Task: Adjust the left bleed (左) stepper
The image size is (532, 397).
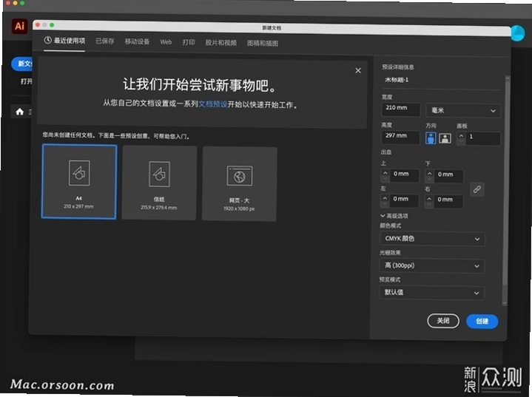Action: (x=385, y=201)
